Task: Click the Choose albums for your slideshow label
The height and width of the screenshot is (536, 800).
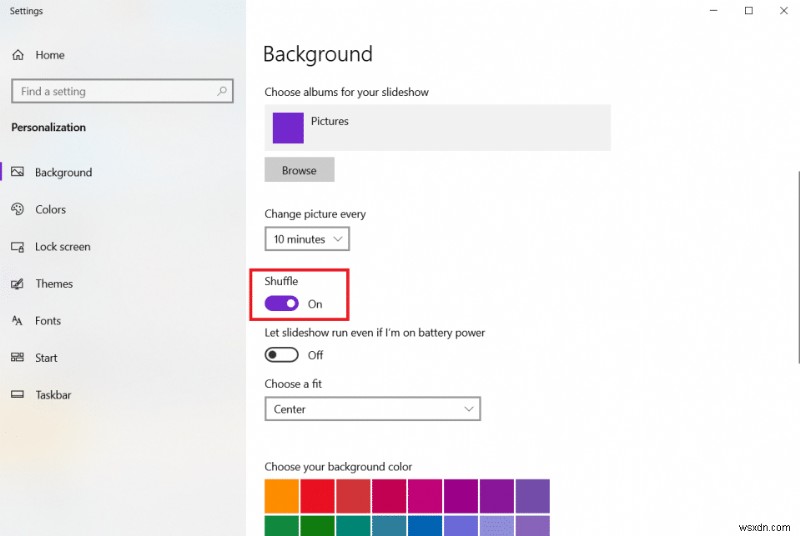Action: click(346, 92)
